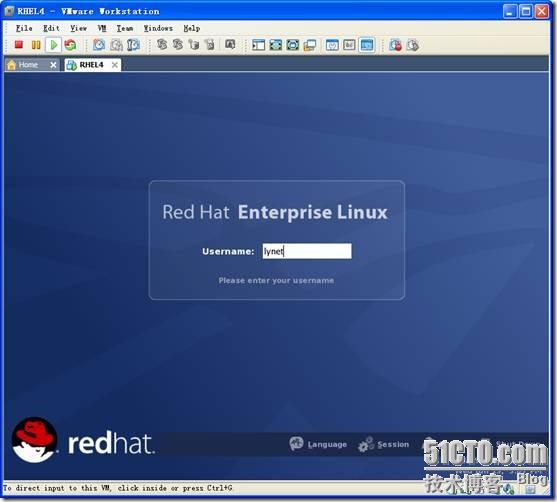Image resolution: width=557 pixels, height=502 pixels.
Task: Click the highlighted Console View toolbar icon
Action: tap(367, 45)
